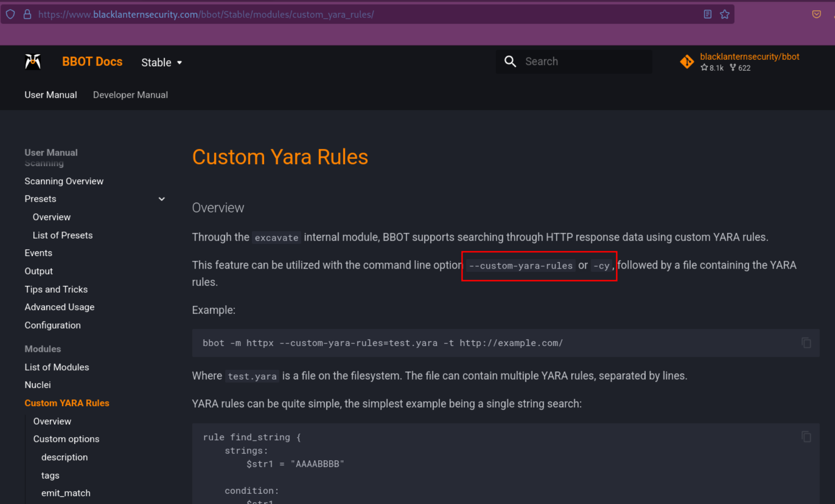Click the git repository diamond icon
This screenshot has width=835, height=504.
[687, 62]
